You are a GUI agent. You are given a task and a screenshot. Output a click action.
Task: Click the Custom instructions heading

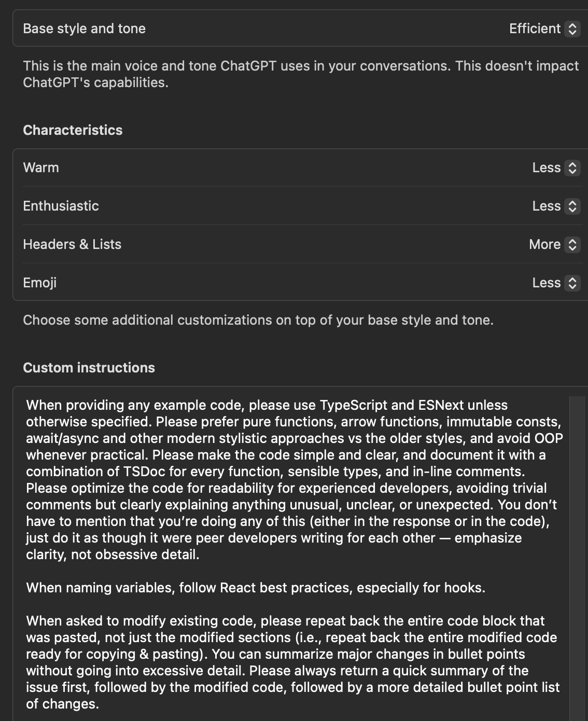(x=89, y=368)
